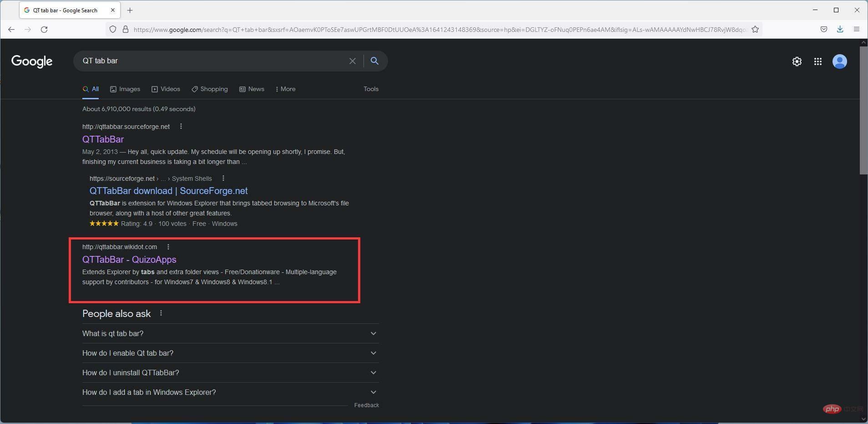Click the padlock site security icon
The width and height of the screenshot is (868, 424).
tap(126, 29)
